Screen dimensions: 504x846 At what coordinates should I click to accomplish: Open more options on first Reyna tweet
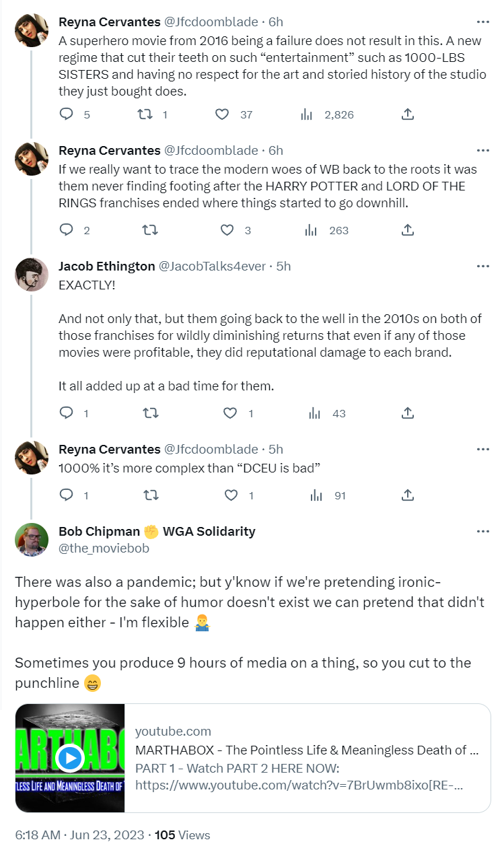[x=483, y=22]
